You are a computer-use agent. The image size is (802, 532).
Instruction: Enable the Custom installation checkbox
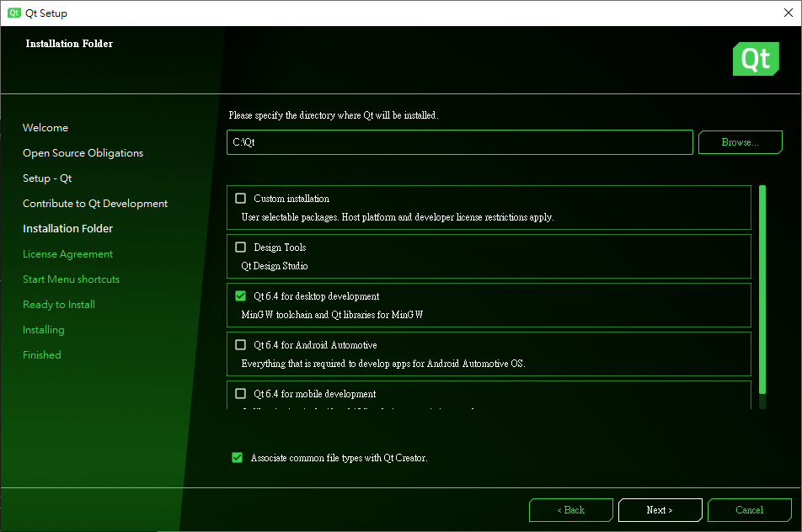(240, 199)
